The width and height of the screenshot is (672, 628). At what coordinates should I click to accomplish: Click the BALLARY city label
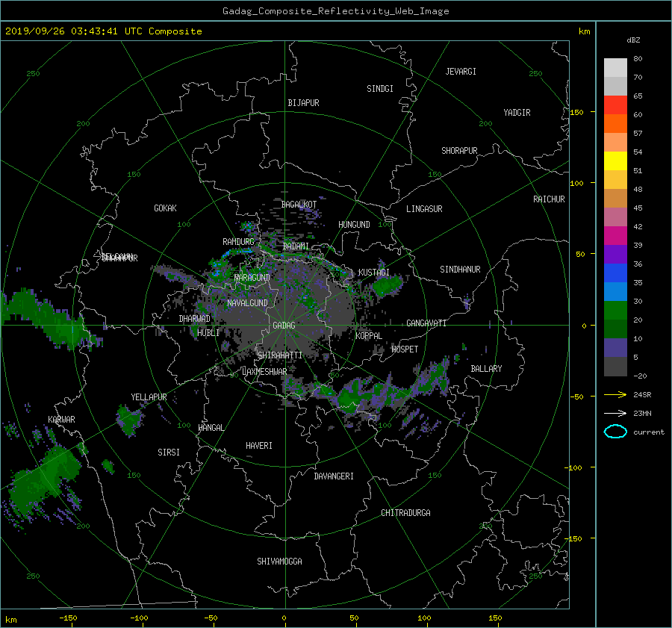coord(486,369)
